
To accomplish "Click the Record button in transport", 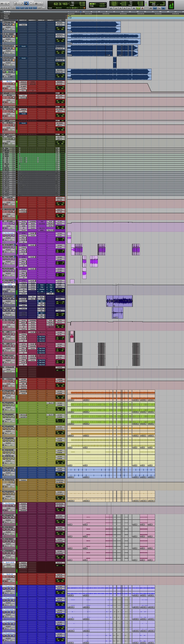I will (x=142, y=8).
